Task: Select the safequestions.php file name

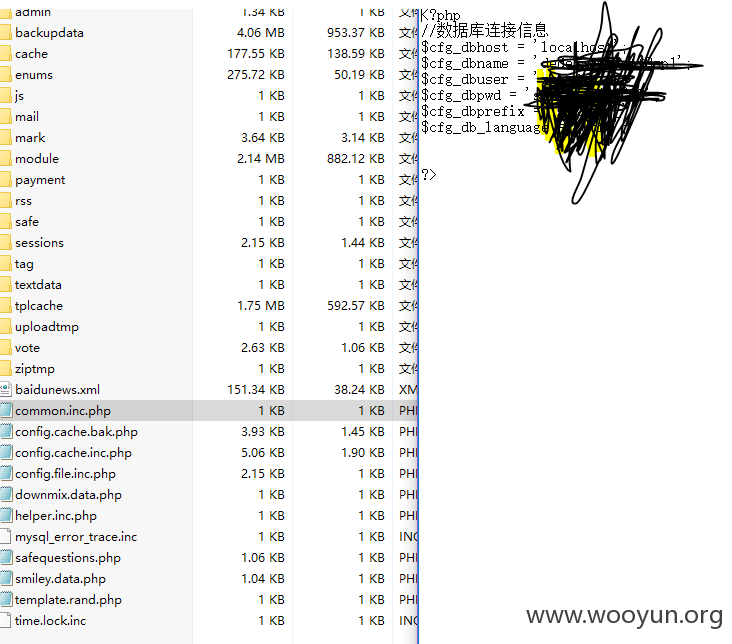Action: tap(68, 558)
